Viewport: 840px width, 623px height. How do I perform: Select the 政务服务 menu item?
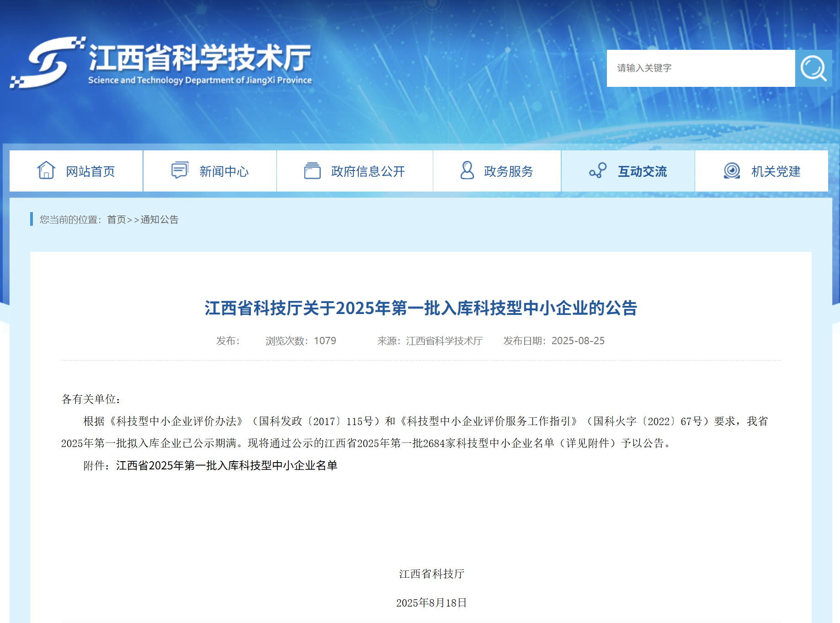click(508, 170)
